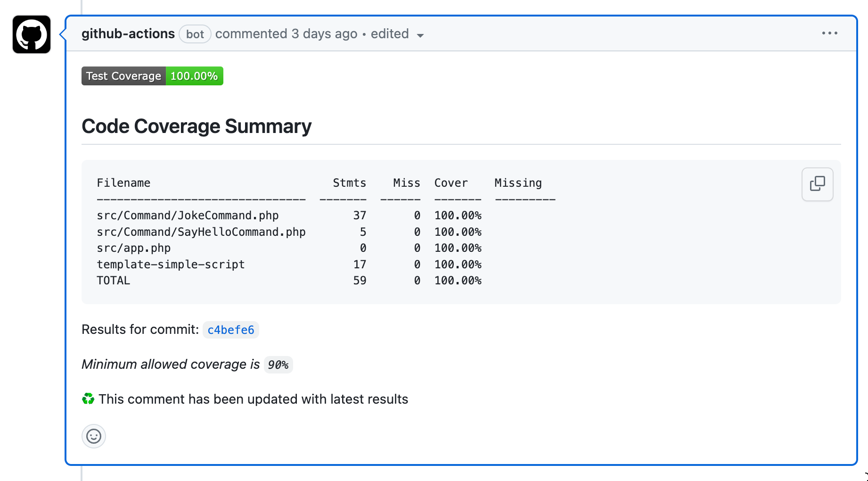This screenshot has height=481, width=868.
Task: Select the src/Command/JokeCommand.php filename
Action: (x=188, y=215)
